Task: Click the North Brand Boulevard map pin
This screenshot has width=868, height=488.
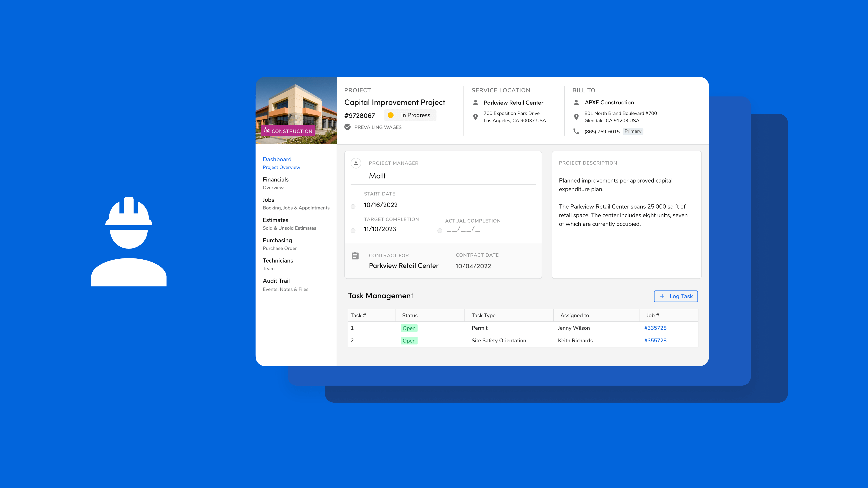Action: pyautogui.click(x=576, y=117)
